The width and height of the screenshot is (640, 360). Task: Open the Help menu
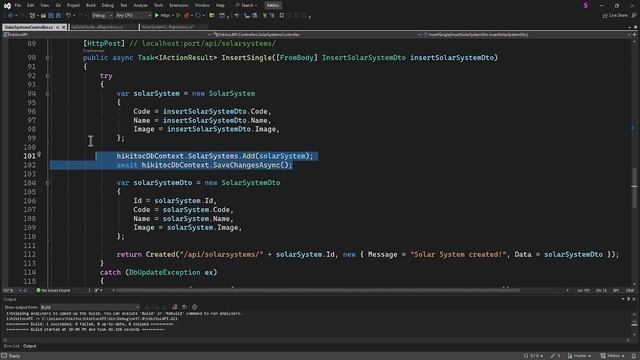(x=220, y=5)
